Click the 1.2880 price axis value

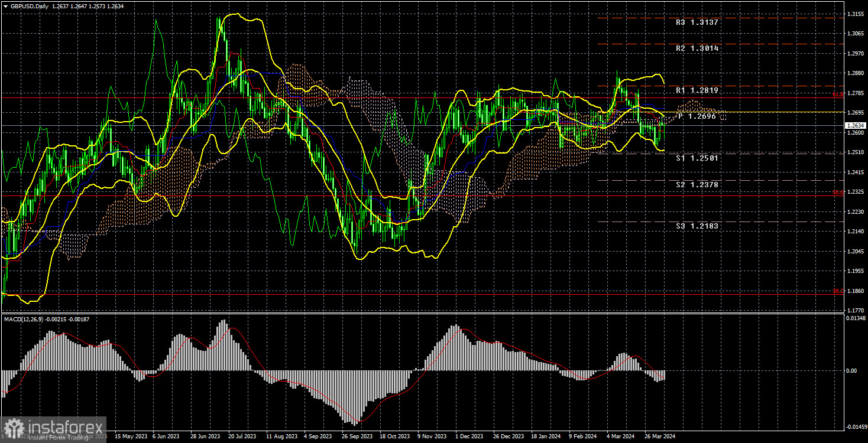point(856,73)
